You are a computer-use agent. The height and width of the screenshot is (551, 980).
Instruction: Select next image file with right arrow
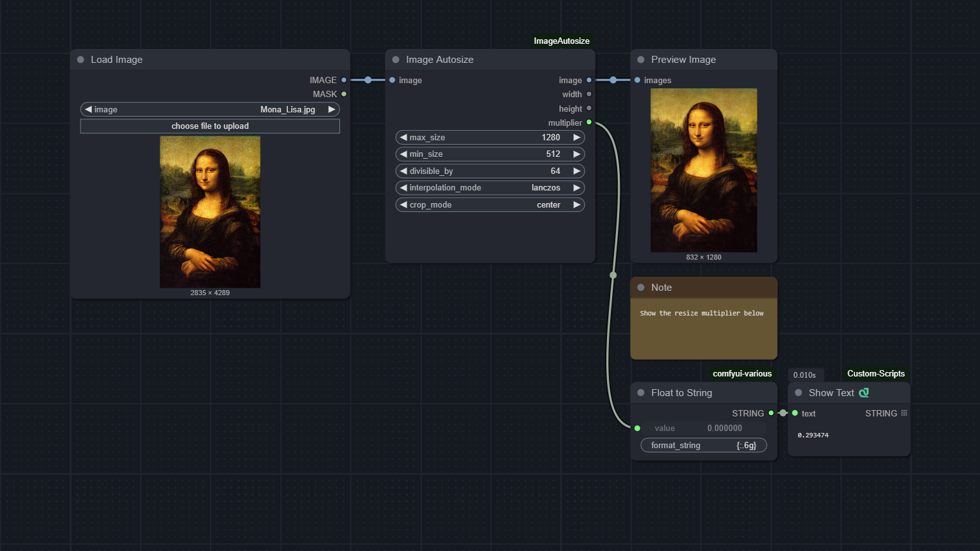[x=332, y=110]
